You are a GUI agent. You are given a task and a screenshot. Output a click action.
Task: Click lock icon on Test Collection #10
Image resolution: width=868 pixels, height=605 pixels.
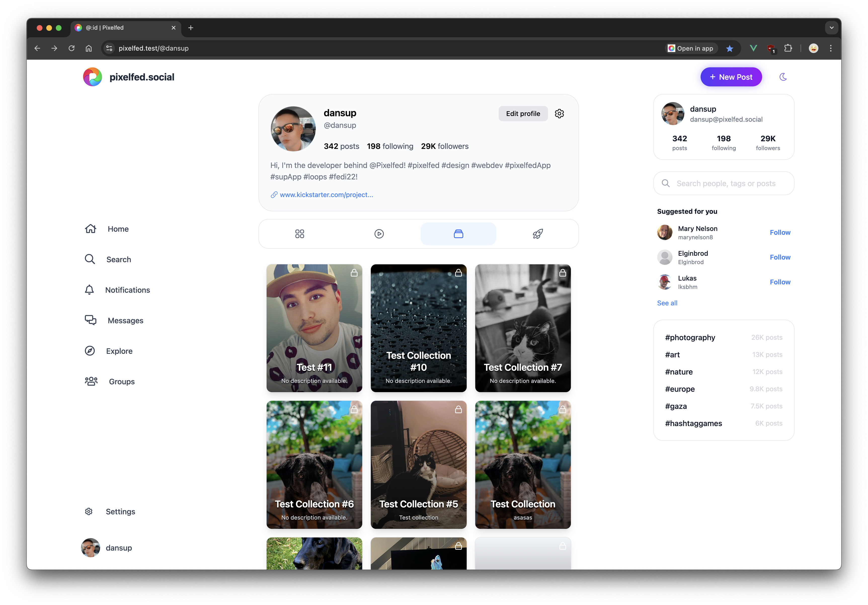(458, 273)
